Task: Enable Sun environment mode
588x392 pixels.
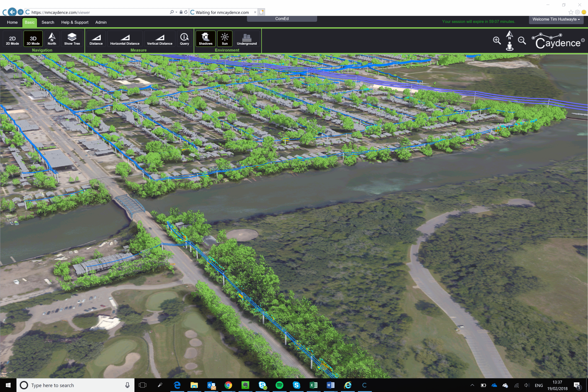Action: 224,39
